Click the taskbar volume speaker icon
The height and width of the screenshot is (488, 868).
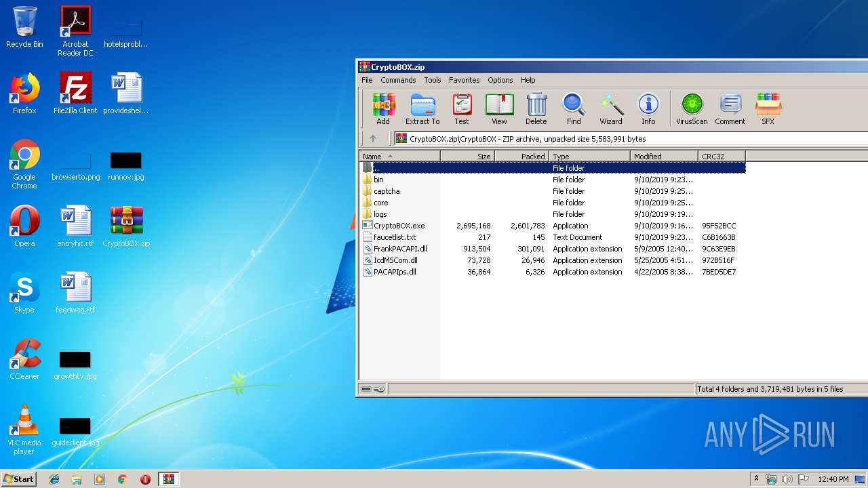click(x=787, y=479)
